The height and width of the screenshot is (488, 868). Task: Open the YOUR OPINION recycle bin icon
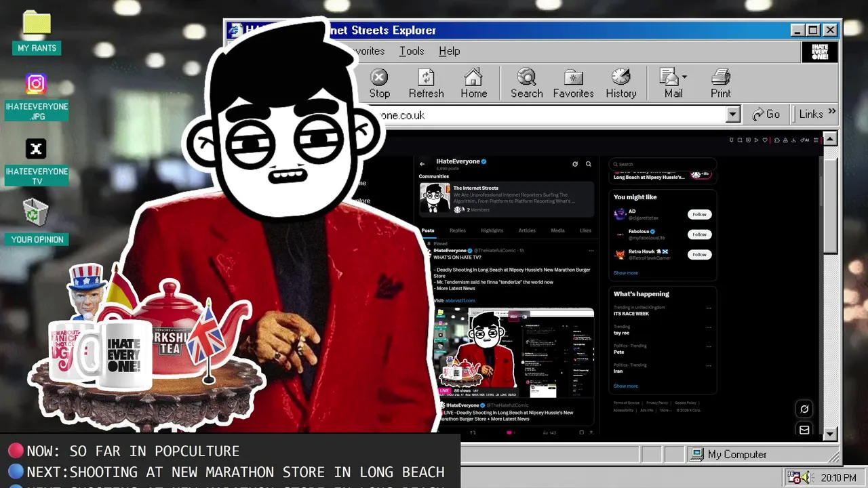37,221
